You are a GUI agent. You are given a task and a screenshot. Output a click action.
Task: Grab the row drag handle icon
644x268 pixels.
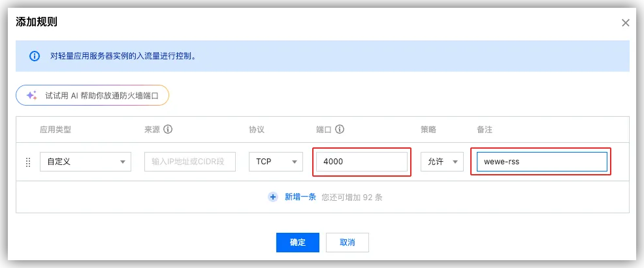28,162
